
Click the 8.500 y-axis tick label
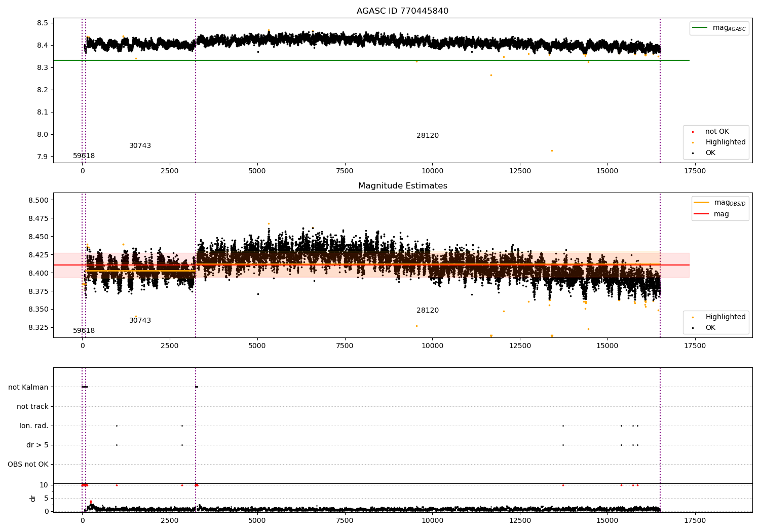coord(39,200)
